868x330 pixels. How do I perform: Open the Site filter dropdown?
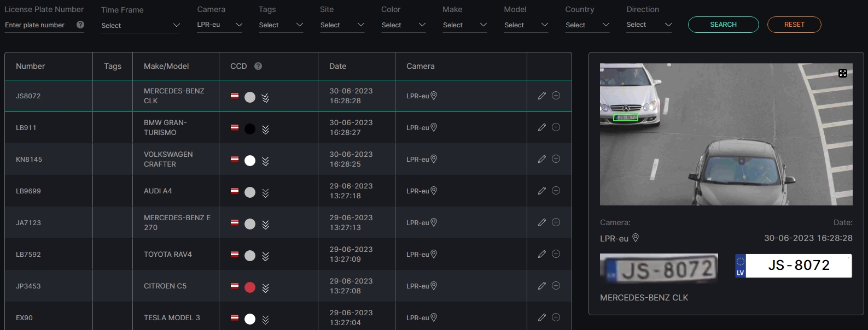coord(342,25)
